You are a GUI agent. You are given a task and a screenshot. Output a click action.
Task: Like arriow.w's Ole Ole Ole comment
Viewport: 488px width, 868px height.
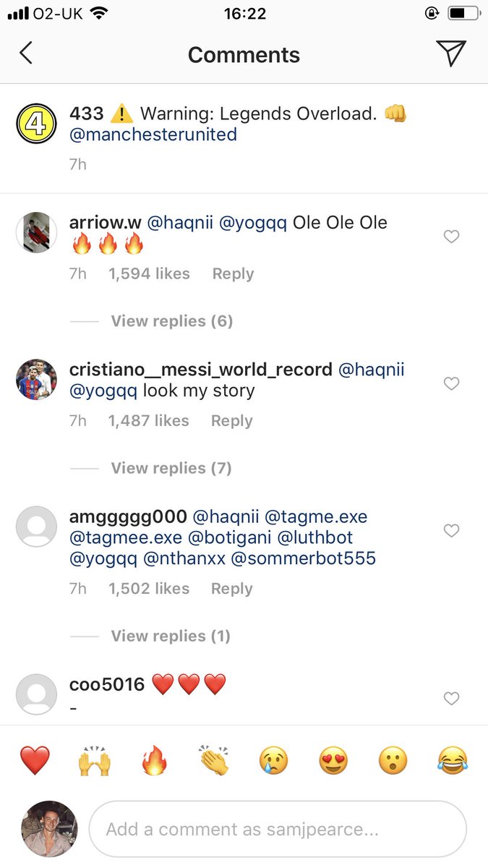click(451, 237)
